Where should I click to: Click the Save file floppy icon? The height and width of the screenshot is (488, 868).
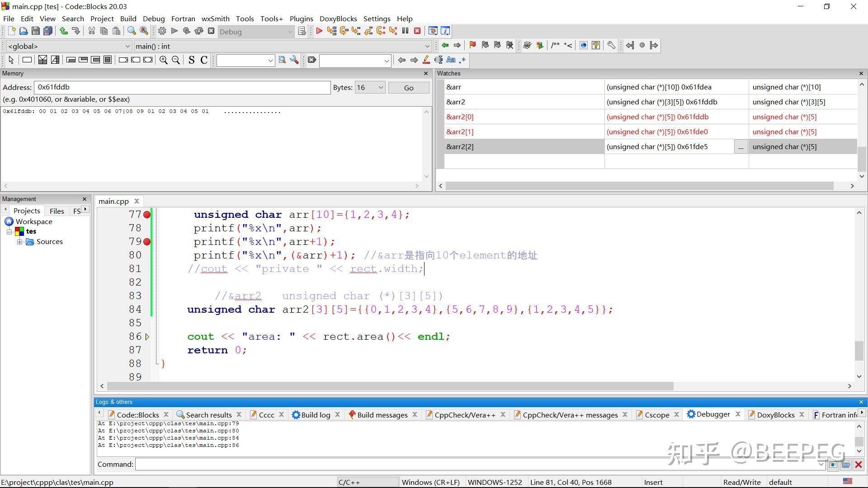click(x=35, y=31)
